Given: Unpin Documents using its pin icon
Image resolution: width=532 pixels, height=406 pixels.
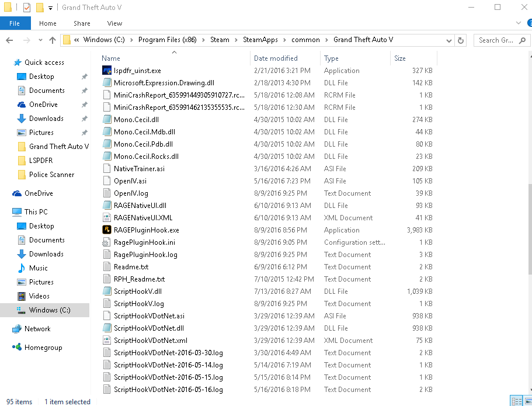Looking at the screenshot, I should (85, 91).
